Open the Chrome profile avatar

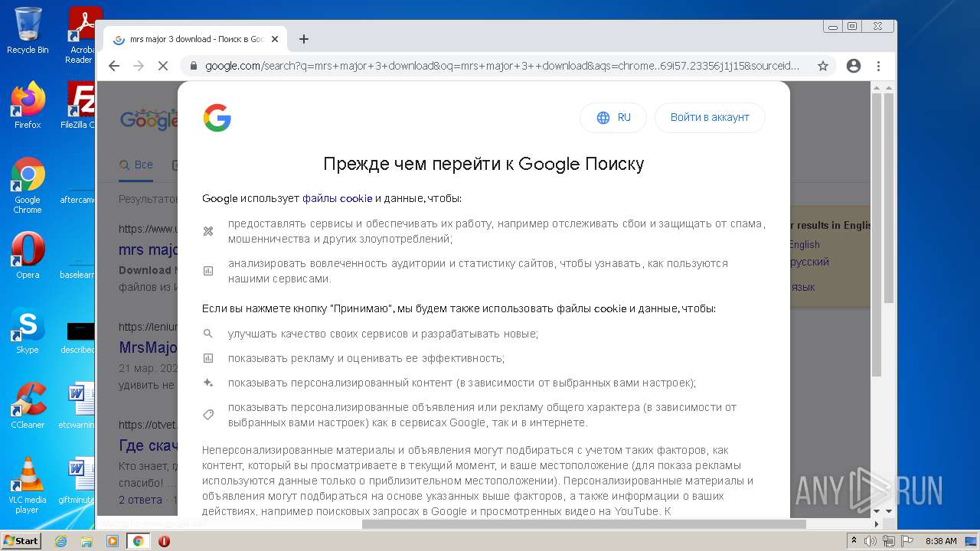pyautogui.click(x=854, y=66)
